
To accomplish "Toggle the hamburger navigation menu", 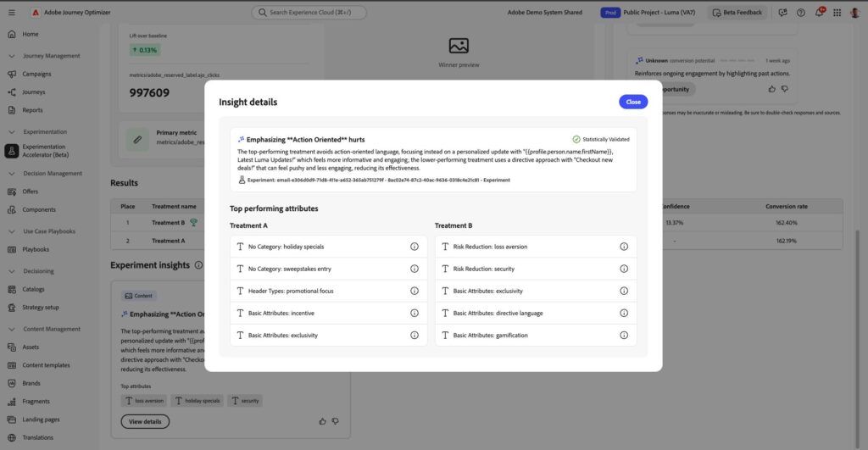I will click(x=12, y=12).
